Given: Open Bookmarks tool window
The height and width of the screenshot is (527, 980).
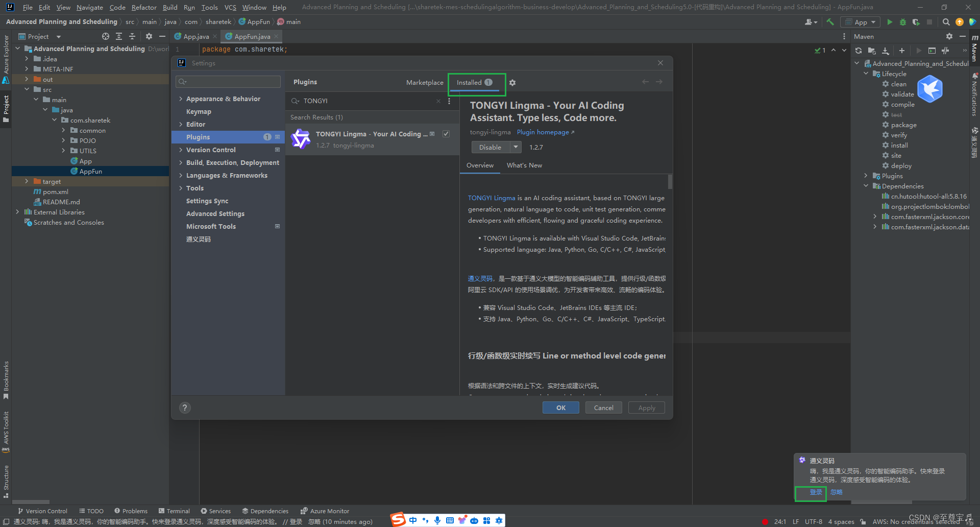Looking at the screenshot, I should [6, 380].
